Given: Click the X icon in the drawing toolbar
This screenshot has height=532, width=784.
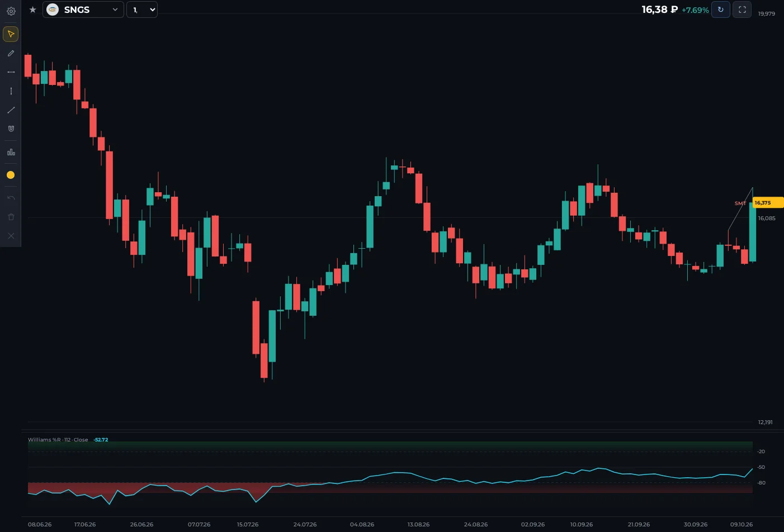Looking at the screenshot, I should click(11, 236).
